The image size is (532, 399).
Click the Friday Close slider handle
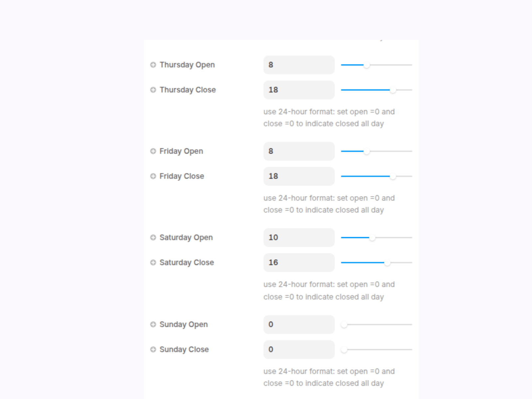[393, 177]
